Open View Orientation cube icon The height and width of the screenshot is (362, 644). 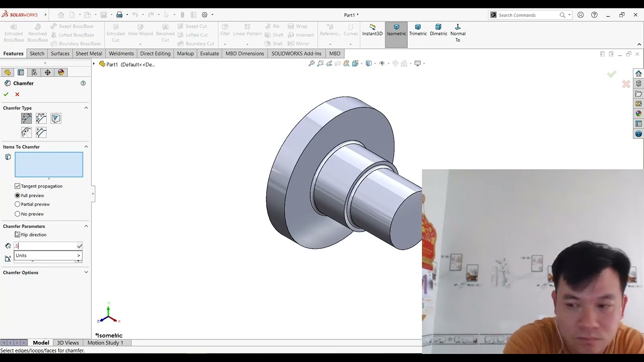click(x=355, y=63)
